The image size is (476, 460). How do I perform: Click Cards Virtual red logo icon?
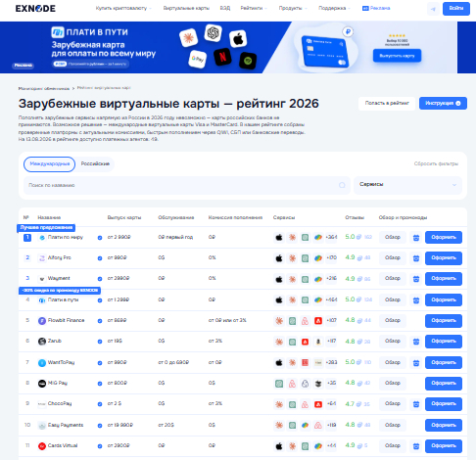click(42, 446)
